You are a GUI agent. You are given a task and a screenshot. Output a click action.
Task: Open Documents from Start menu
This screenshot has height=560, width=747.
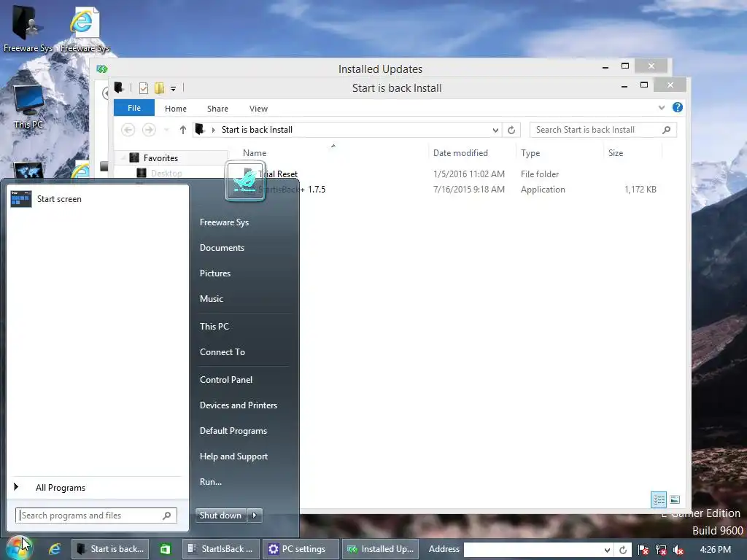coord(222,248)
